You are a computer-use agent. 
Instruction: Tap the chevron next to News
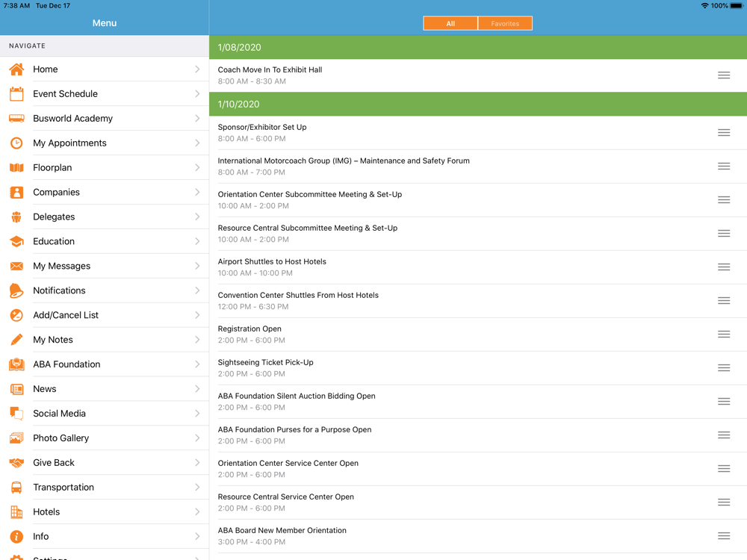coord(197,389)
